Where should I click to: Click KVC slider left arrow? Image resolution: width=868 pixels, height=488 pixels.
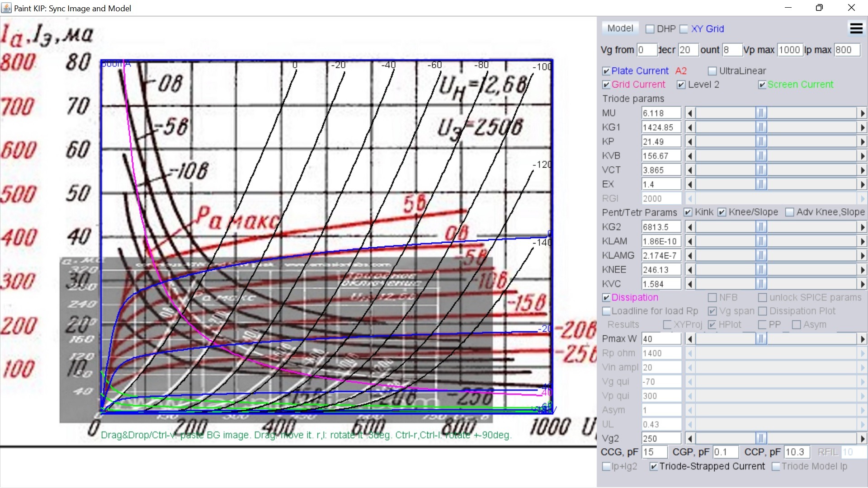point(690,284)
